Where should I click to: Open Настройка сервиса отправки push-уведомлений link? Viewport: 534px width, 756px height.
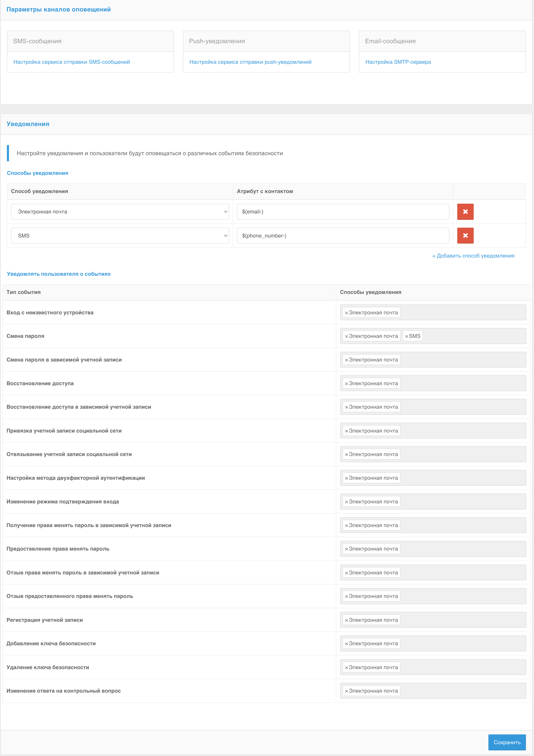coord(250,62)
